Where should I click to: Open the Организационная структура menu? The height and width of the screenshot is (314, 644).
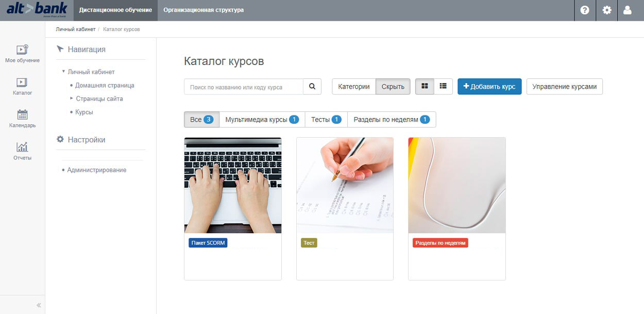click(204, 10)
